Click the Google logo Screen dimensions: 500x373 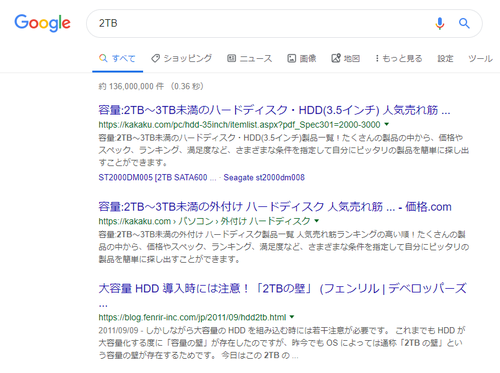[x=42, y=23]
